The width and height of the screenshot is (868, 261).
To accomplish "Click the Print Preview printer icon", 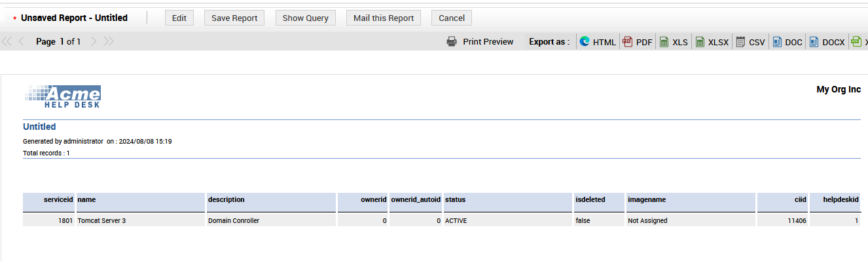I will click(x=452, y=41).
